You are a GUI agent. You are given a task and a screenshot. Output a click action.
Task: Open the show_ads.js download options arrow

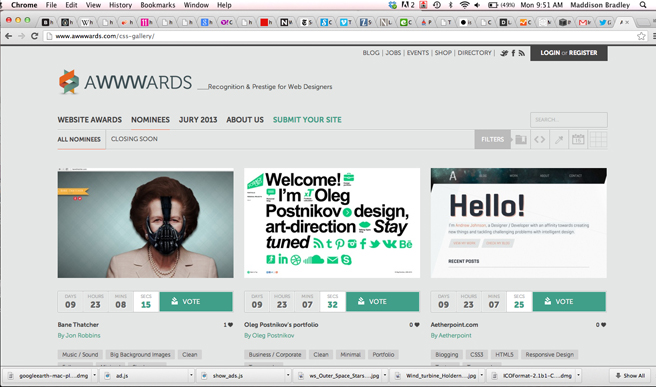tap(288, 375)
